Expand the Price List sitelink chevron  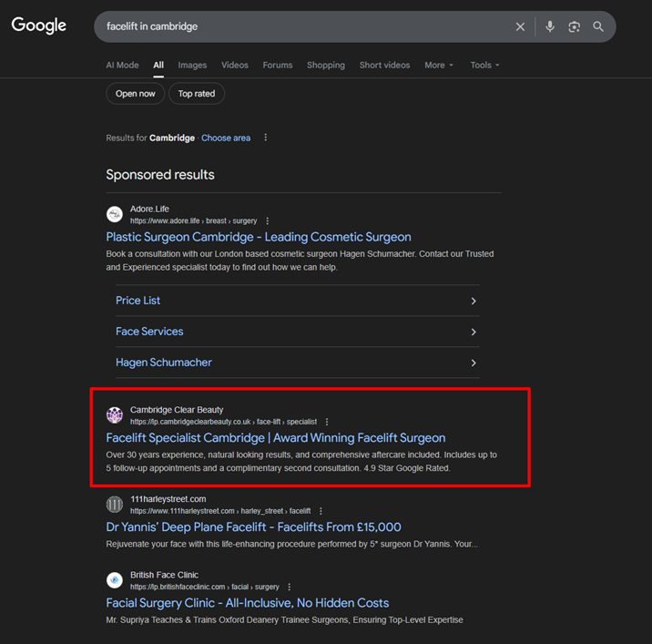pyautogui.click(x=473, y=301)
